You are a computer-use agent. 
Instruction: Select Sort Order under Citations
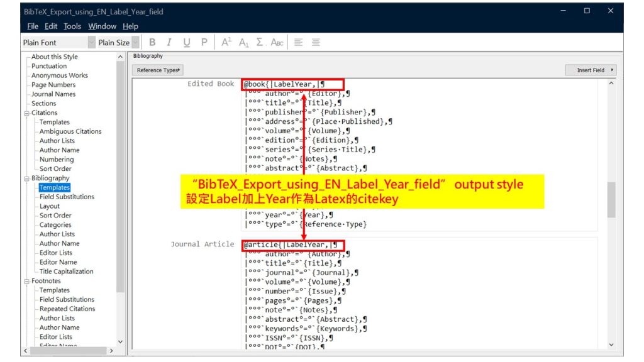click(x=55, y=168)
